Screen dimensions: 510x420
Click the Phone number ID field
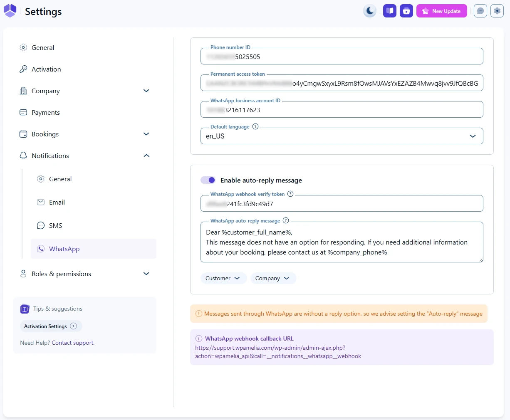click(x=342, y=57)
